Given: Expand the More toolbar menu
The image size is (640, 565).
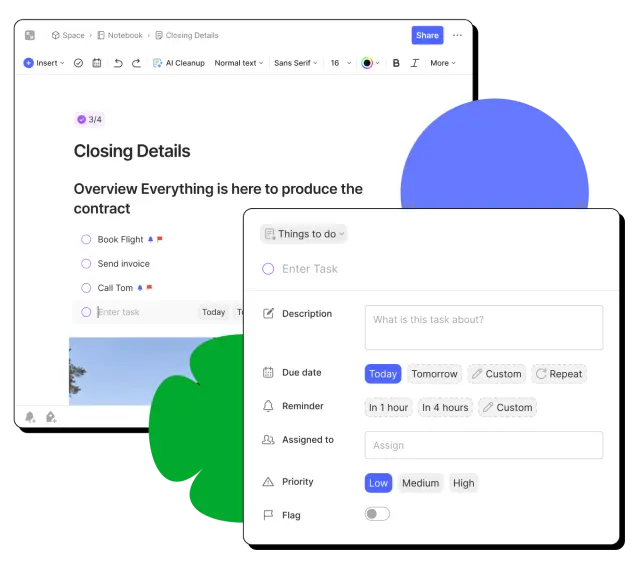Looking at the screenshot, I should click(x=443, y=63).
